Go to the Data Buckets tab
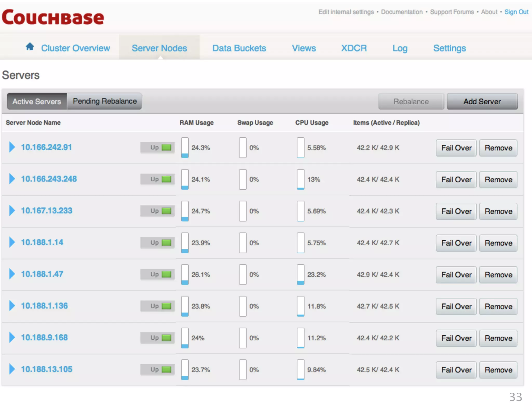 [239, 48]
